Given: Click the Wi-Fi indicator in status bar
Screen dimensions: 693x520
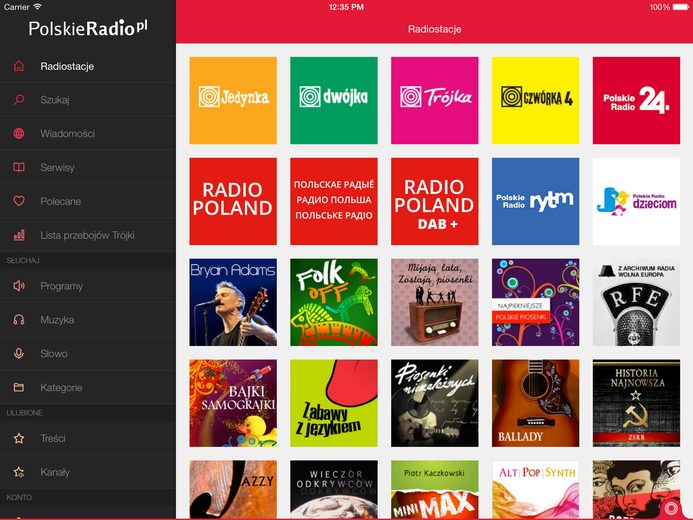Looking at the screenshot, I should (x=38, y=7).
